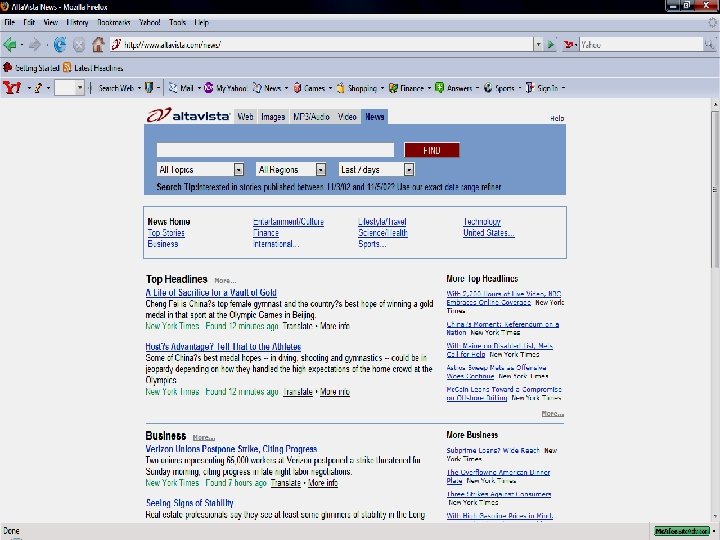720x540 pixels.
Task: Open 'Verizon Unions Postpone Strike' headline
Action: 231,449
